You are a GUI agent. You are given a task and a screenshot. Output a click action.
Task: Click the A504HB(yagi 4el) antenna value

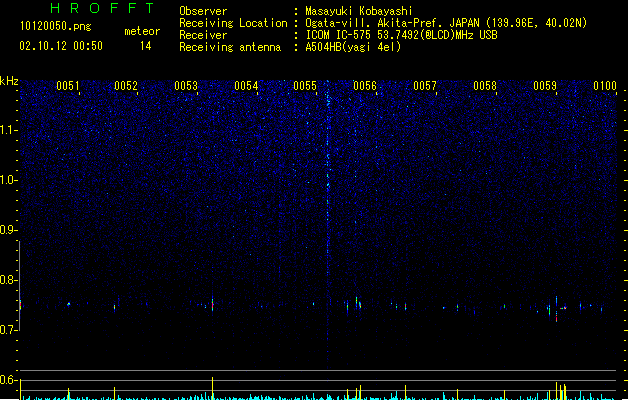point(353,47)
